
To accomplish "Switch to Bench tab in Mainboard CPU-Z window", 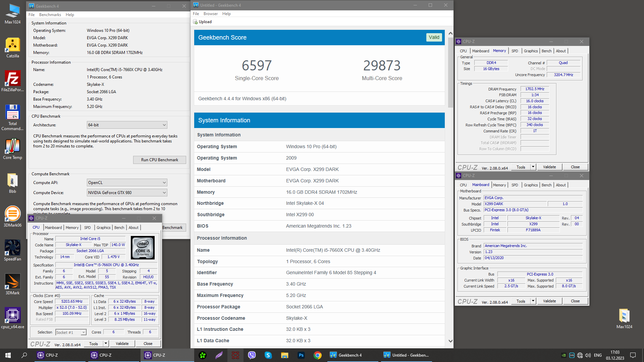I will (x=546, y=185).
